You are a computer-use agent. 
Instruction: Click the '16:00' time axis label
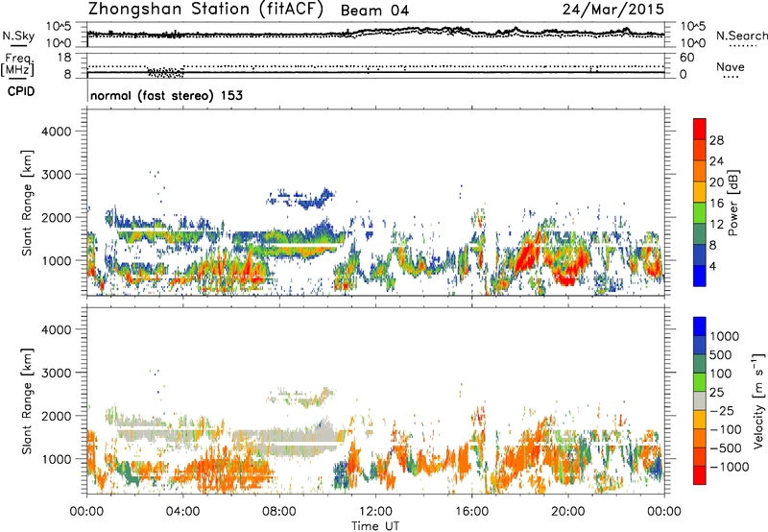coord(471,512)
